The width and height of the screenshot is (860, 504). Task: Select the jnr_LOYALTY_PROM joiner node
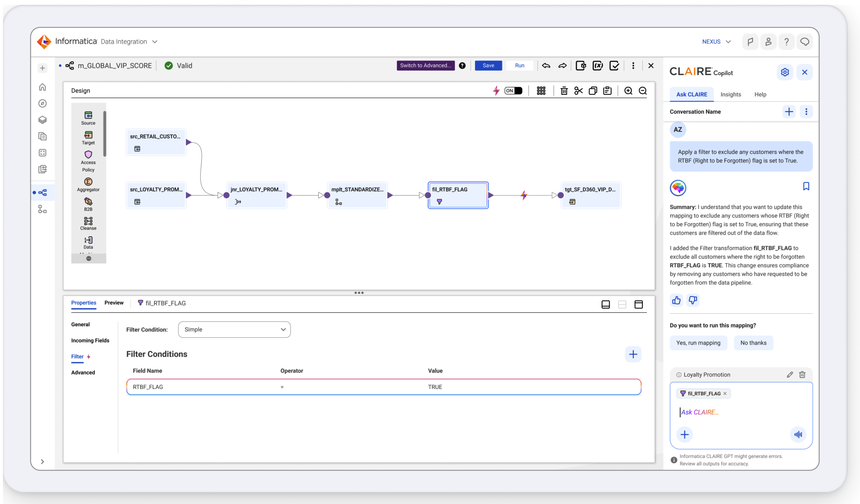pos(256,195)
